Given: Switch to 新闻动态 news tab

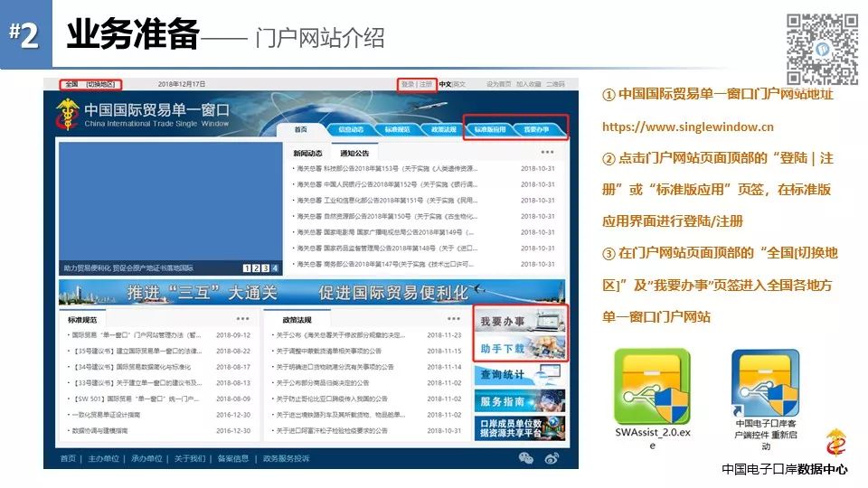Looking at the screenshot, I should coord(307,154).
